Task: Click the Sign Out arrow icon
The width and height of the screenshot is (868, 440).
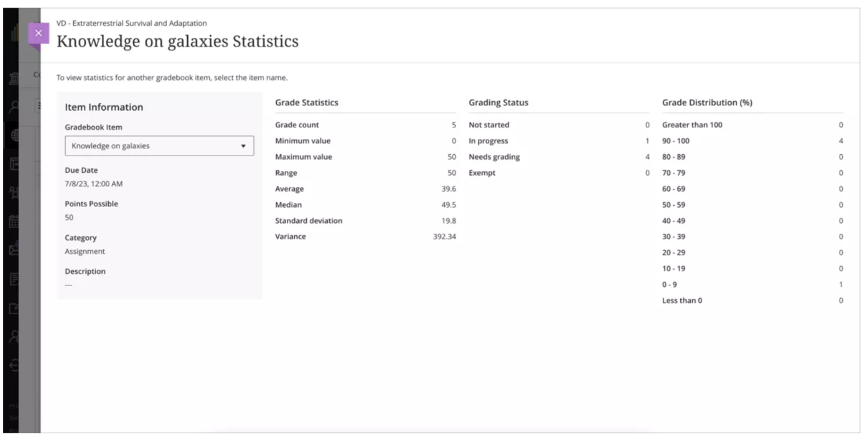Action: [x=14, y=365]
